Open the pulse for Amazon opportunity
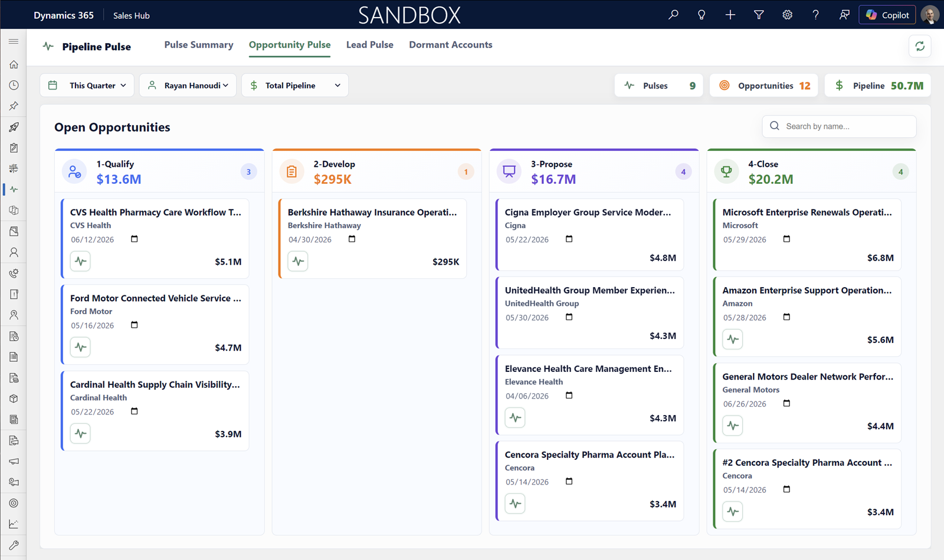 click(733, 339)
